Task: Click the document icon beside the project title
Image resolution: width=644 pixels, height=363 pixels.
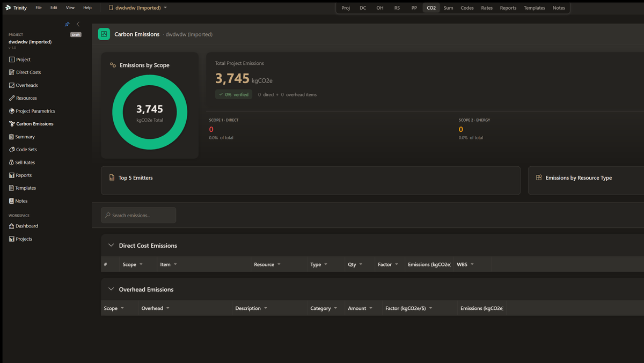Action: tap(111, 8)
